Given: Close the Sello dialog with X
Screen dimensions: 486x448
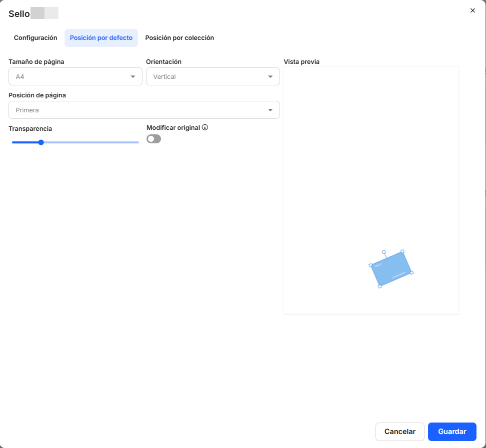Looking at the screenshot, I should (x=472, y=10).
